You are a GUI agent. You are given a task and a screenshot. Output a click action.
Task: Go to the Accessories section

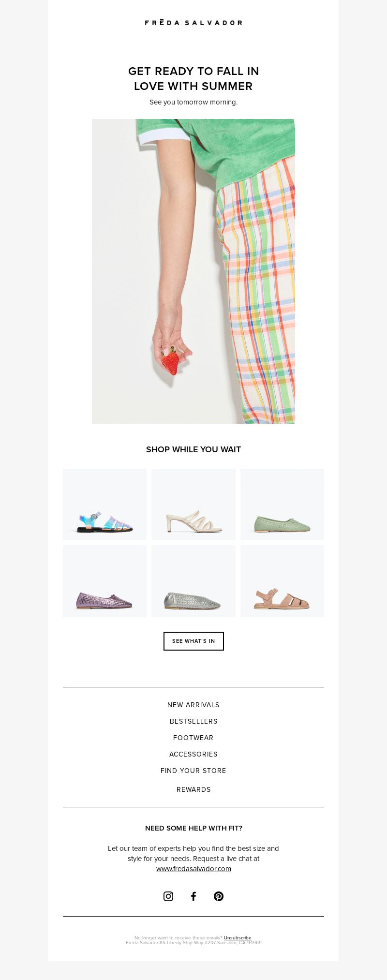click(193, 754)
